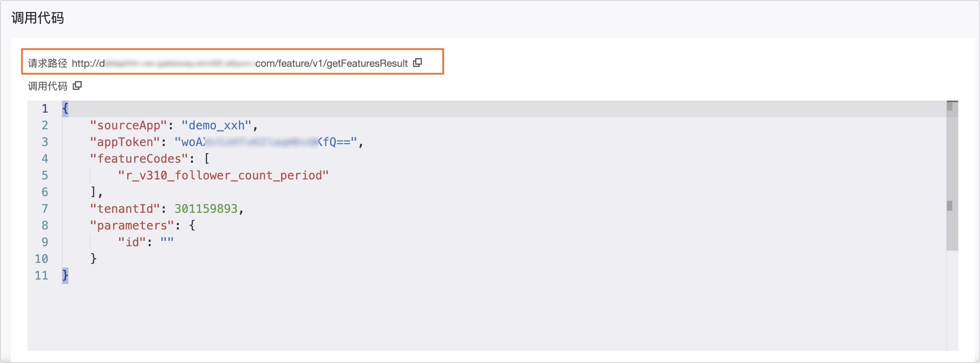This screenshot has height=363, width=980.
Task: Click line number 5 in the gutter
Action: click(45, 176)
